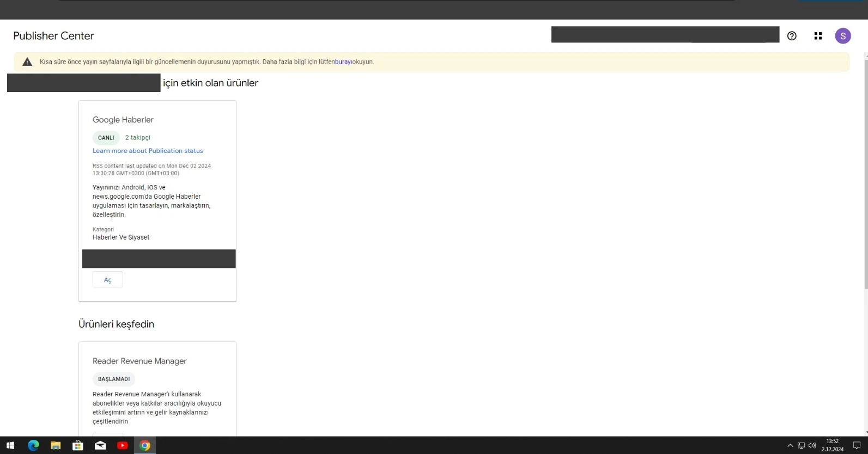The width and height of the screenshot is (868, 454).
Task: Click the Google Haberler card title
Action: pos(123,120)
